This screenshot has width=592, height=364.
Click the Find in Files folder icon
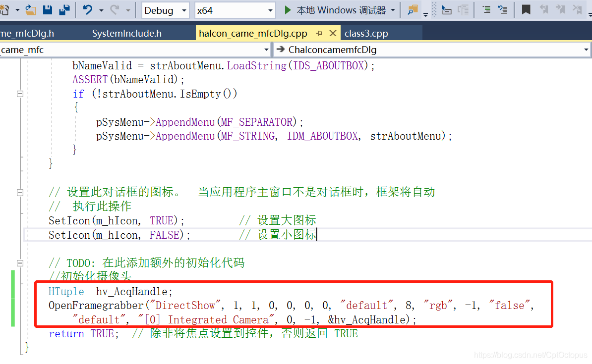coord(413,10)
